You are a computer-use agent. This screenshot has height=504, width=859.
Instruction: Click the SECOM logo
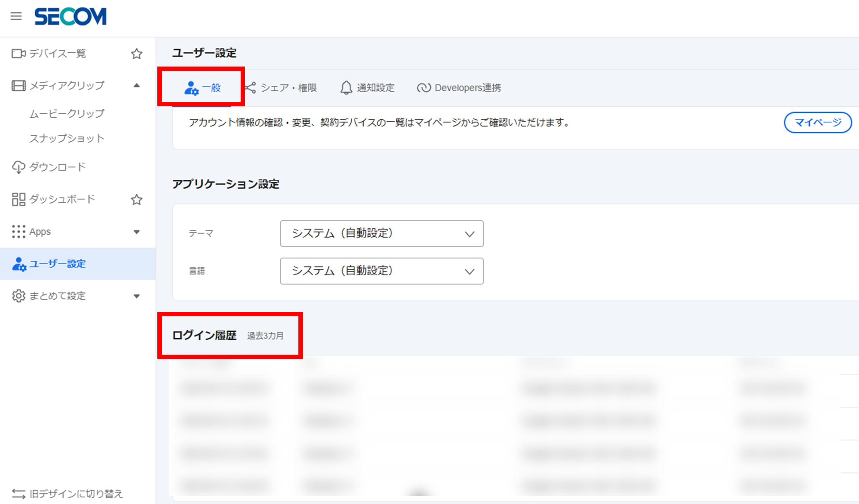[x=71, y=17]
